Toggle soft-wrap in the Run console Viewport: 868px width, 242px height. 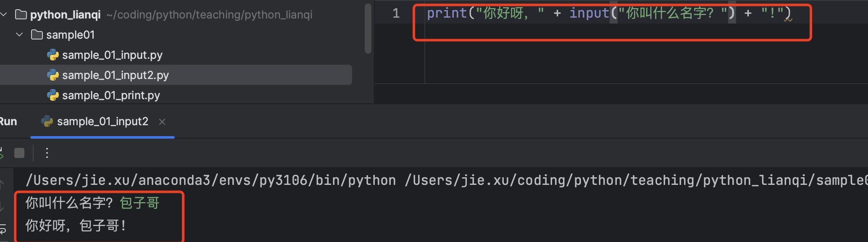[3, 229]
